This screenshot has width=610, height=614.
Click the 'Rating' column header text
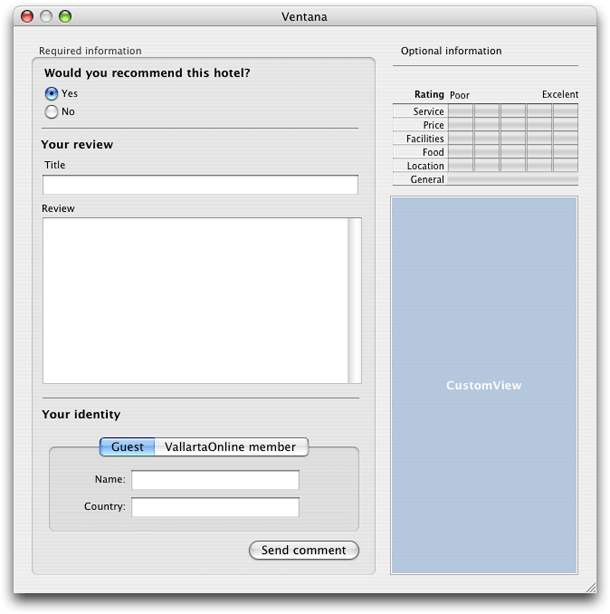point(429,94)
